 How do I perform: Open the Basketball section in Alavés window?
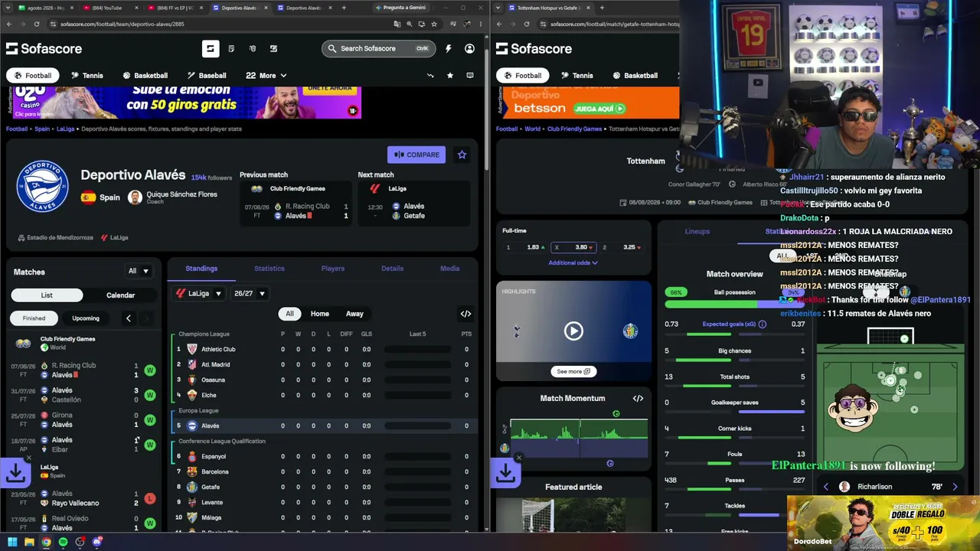(x=145, y=76)
